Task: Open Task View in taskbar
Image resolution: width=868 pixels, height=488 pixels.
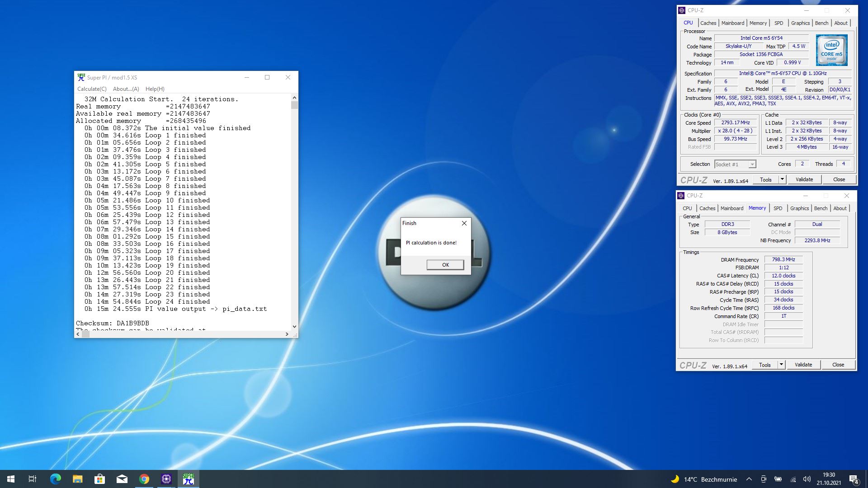Action: (x=33, y=479)
